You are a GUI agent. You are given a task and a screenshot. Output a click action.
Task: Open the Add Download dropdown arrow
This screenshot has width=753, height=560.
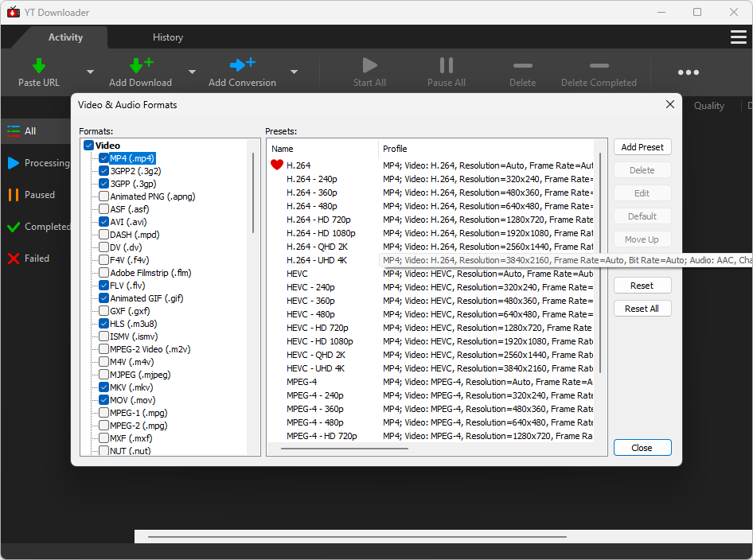[192, 72]
